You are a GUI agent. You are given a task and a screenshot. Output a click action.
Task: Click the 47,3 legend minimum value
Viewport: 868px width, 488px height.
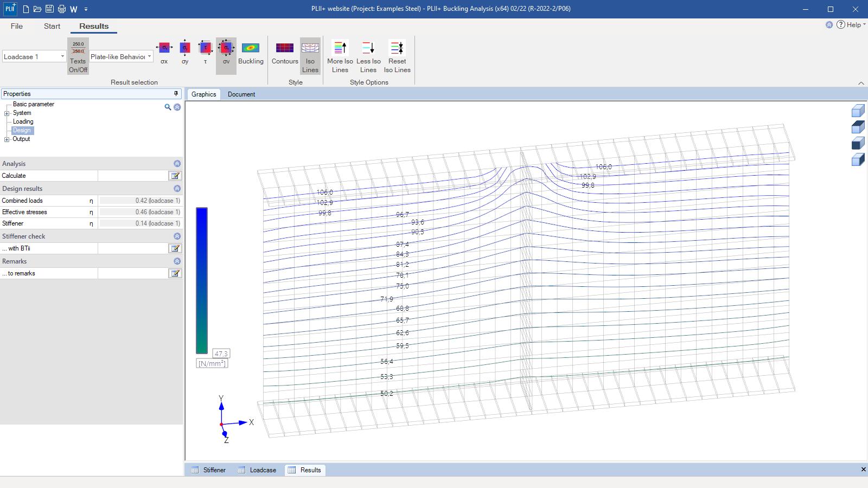tap(221, 354)
